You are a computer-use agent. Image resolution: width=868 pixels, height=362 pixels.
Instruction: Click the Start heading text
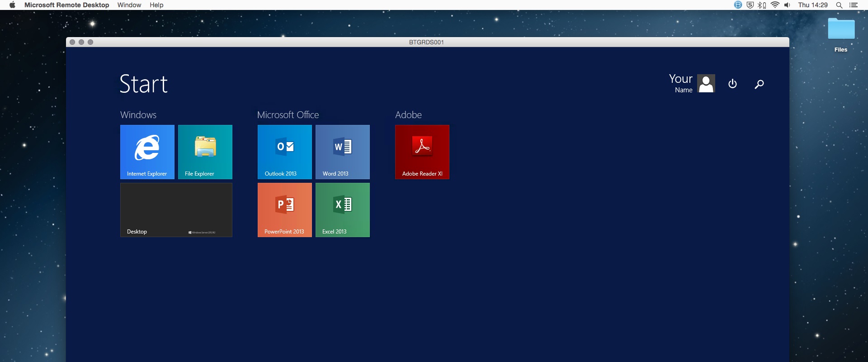click(x=144, y=84)
